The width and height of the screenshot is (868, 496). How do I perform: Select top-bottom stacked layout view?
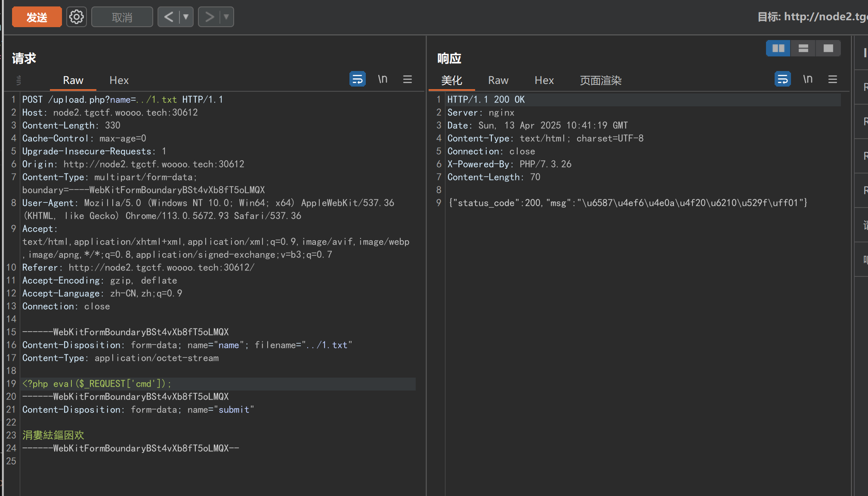coord(803,48)
